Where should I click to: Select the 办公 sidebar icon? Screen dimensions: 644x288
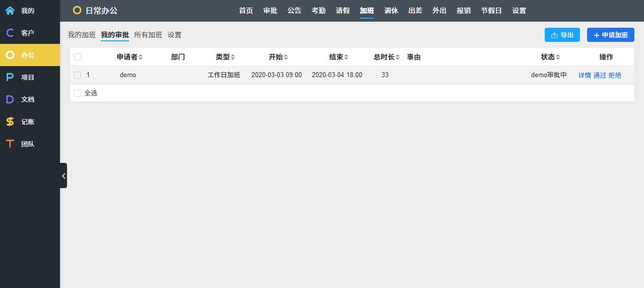coord(10,55)
